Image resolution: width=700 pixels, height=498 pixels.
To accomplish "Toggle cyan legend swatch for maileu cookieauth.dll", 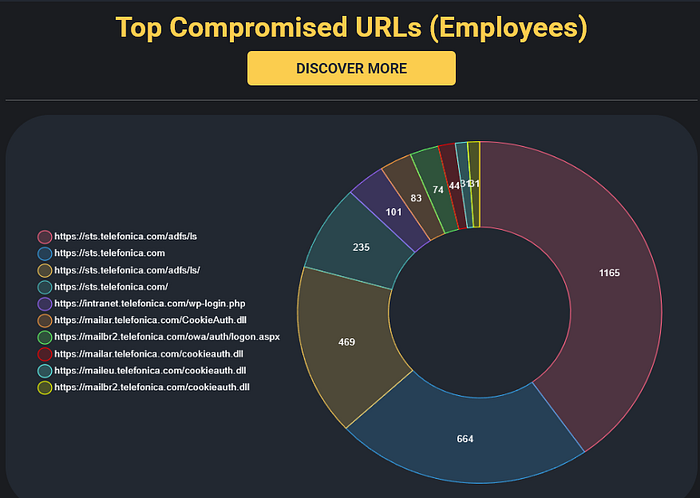I will coord(45,371).
